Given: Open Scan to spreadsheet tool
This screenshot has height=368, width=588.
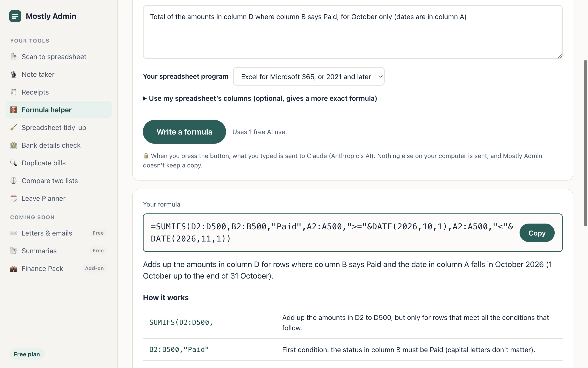Looking at the screenshot, I should tap(59, 57).
